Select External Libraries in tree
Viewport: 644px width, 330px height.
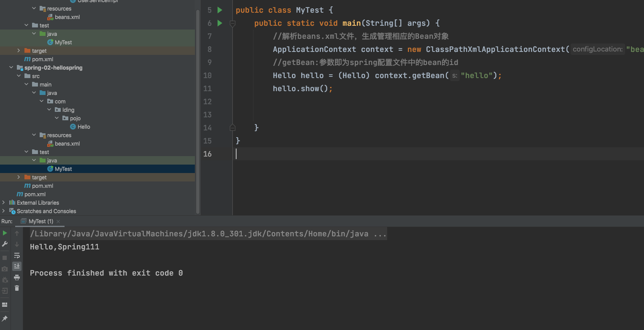point(38,203)
